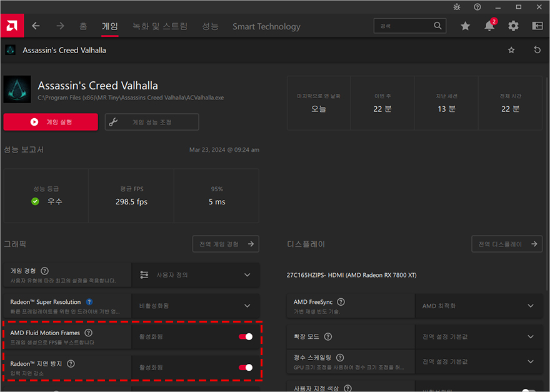Click 게임 성능 조정 button
The image size is (550, 392).
coord(152,122)
